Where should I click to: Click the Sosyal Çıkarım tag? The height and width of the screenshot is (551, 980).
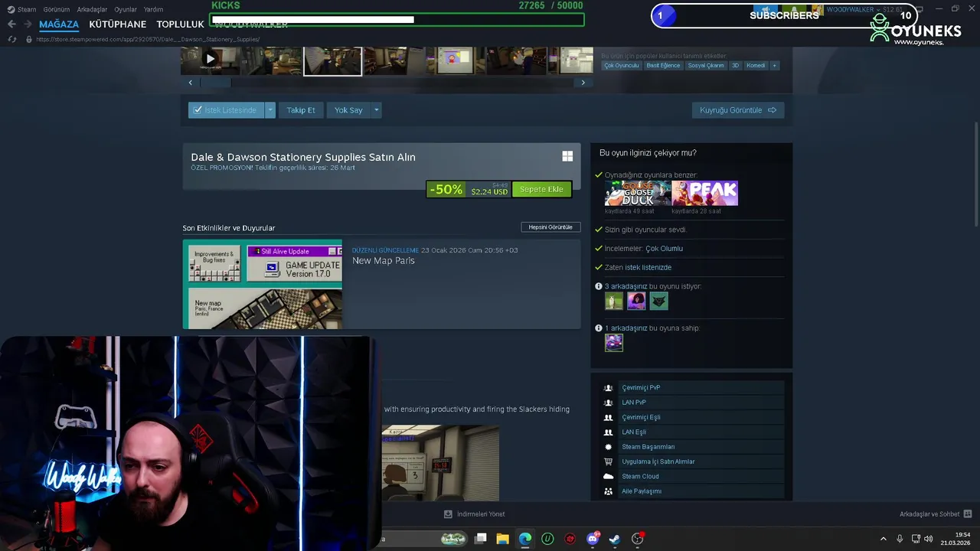click(x=706, y=66)
